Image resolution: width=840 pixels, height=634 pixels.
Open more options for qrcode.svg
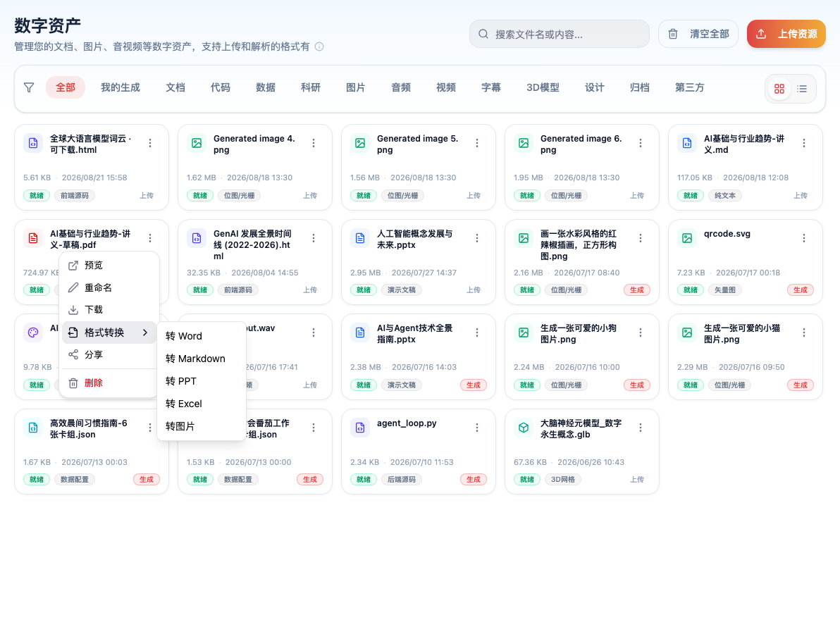(803, 238)
